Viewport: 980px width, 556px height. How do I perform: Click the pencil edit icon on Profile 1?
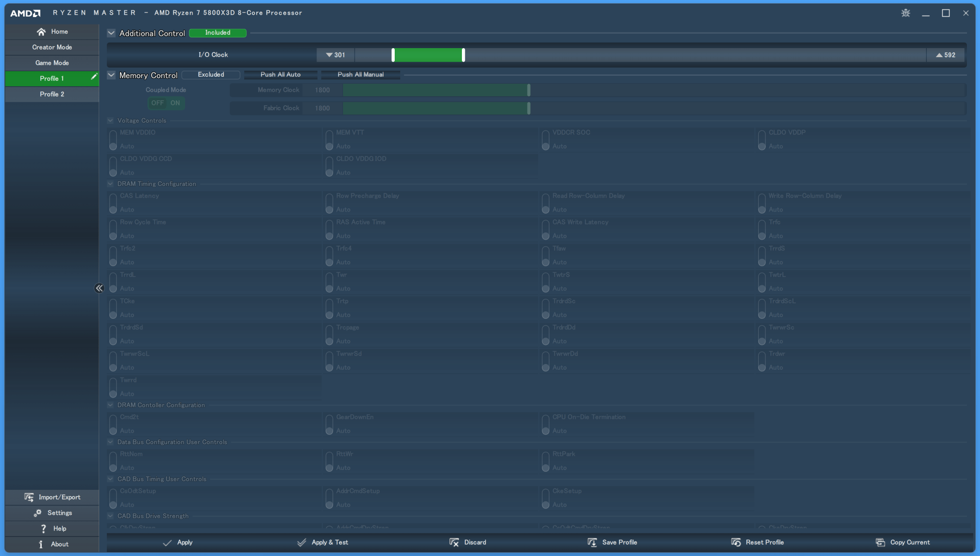93,77
